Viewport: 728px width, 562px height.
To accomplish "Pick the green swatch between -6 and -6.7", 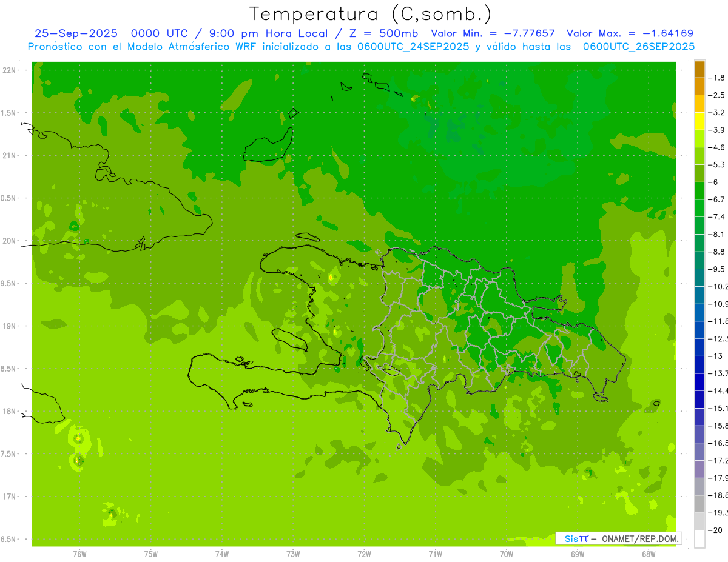I will click(699, 191).
